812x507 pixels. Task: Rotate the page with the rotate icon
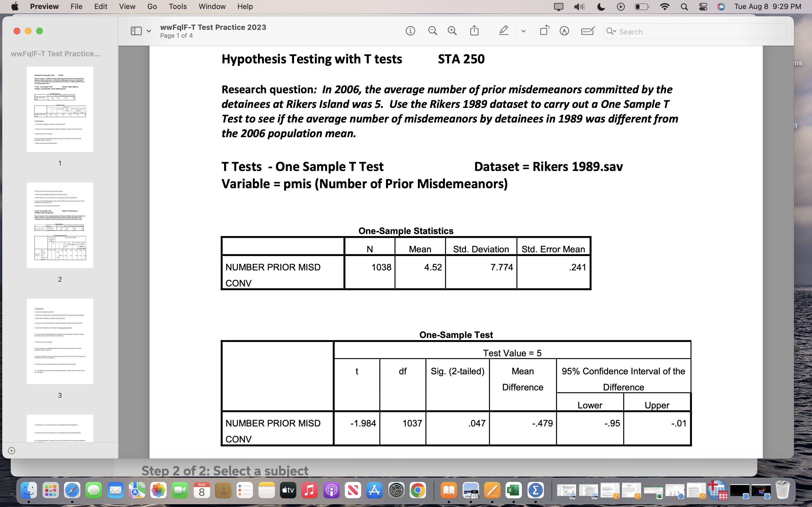coord(544,30)
